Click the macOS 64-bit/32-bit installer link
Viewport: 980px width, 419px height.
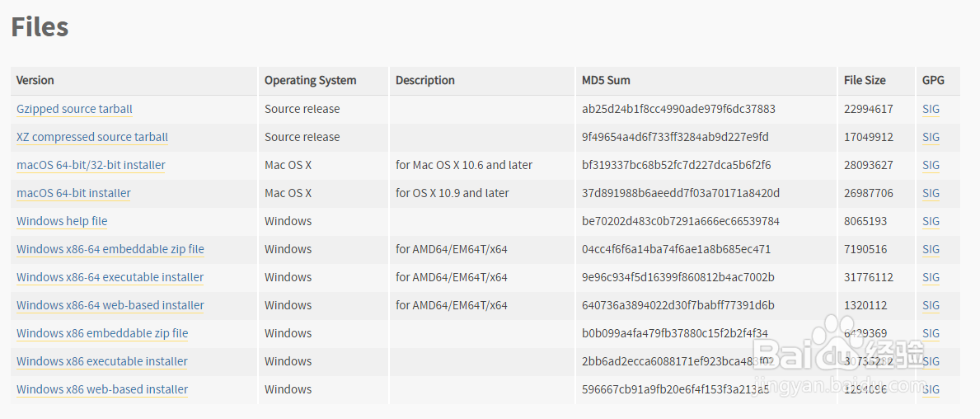(x=91, y=165)
